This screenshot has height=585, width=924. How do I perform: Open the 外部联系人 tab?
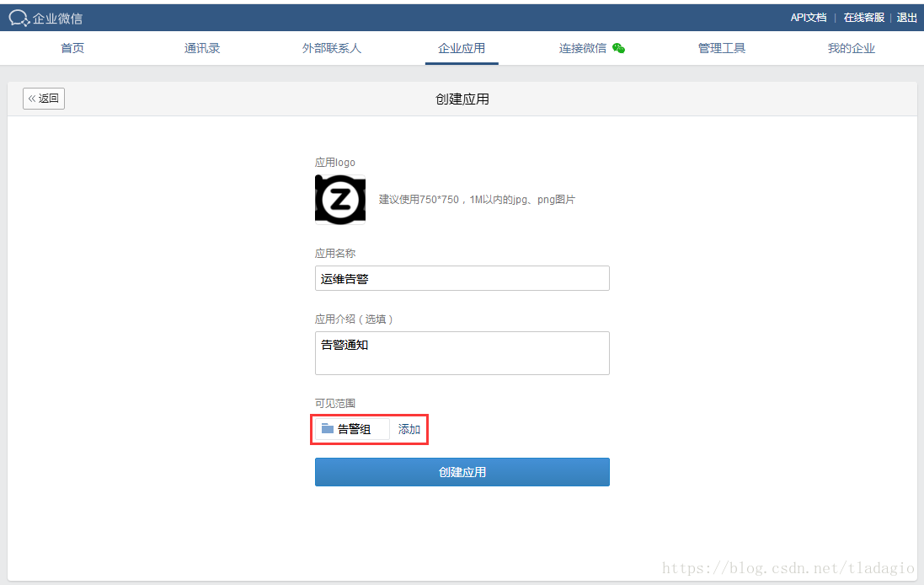332,48
